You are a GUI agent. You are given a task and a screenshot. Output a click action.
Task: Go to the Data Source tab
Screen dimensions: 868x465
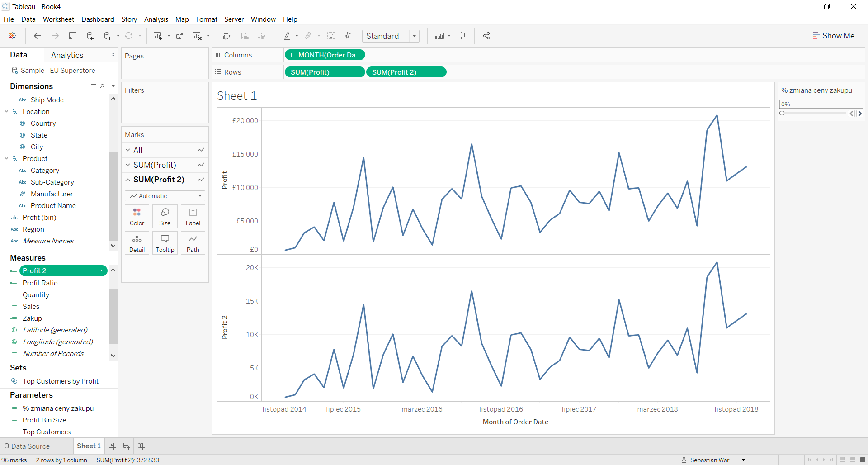click(27, 446)
